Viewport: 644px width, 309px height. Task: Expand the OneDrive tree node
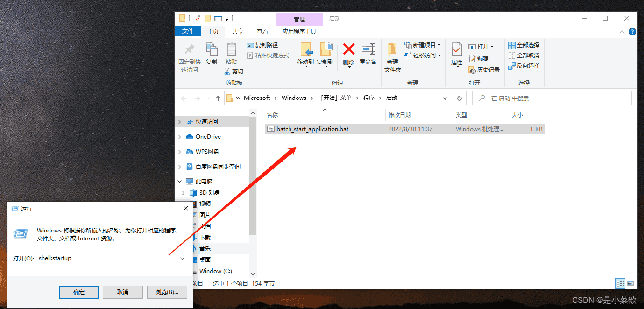pyautogui.click(x=180, y=137)
